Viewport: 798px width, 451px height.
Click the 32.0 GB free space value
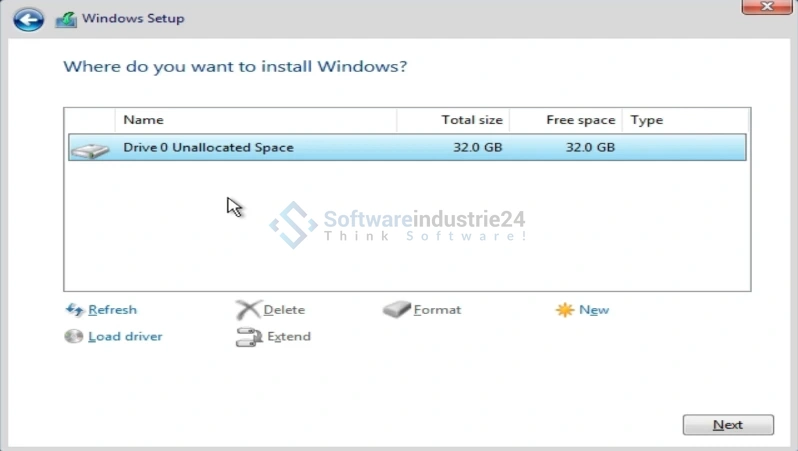590,148
